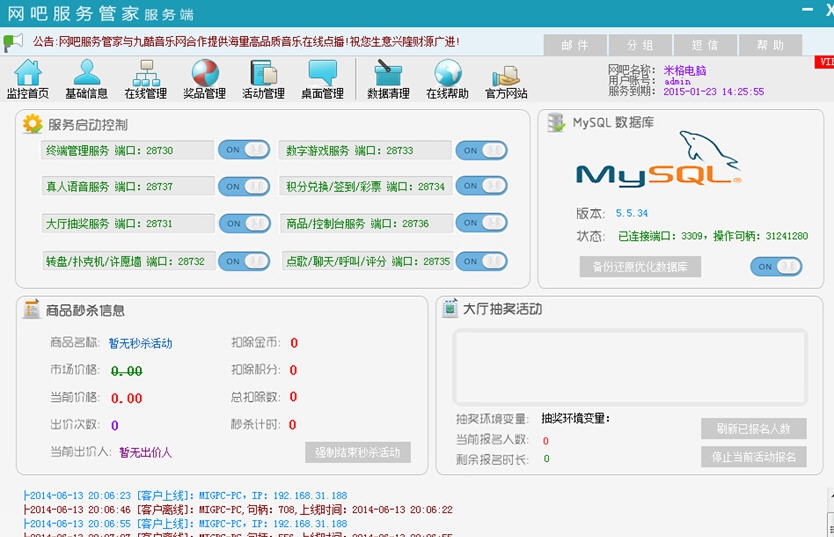Toggle 终端管理服务 port 28730 switch
834x537 pixels.
click(244, 150)
